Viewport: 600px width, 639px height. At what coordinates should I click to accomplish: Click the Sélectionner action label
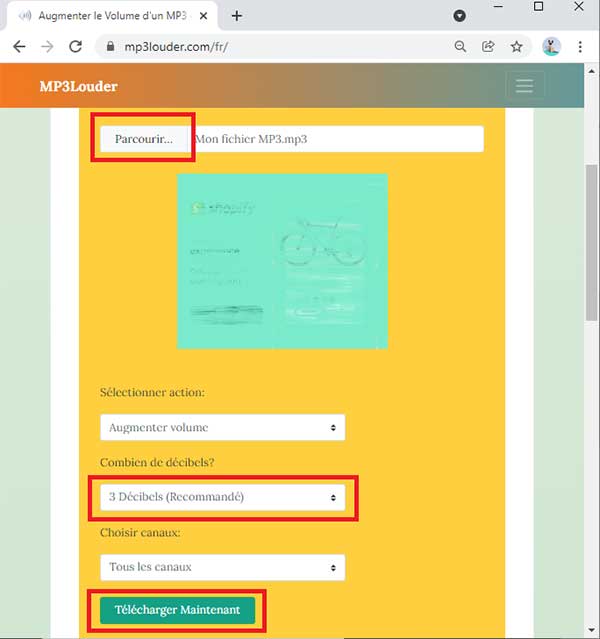(x=152, y=392)
